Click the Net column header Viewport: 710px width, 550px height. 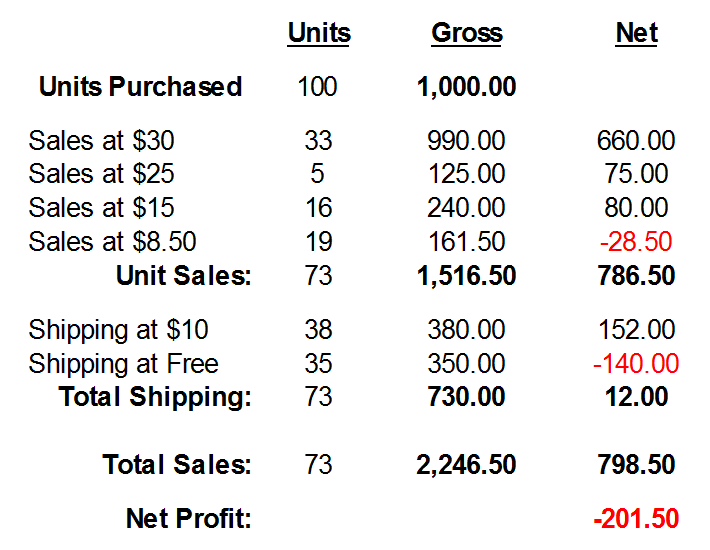[x=636, y=33]
